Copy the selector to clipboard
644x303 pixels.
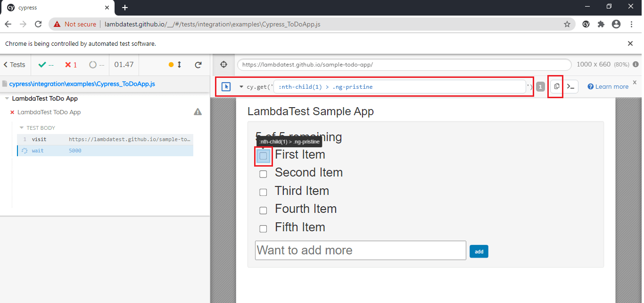[x=557, y=86]
